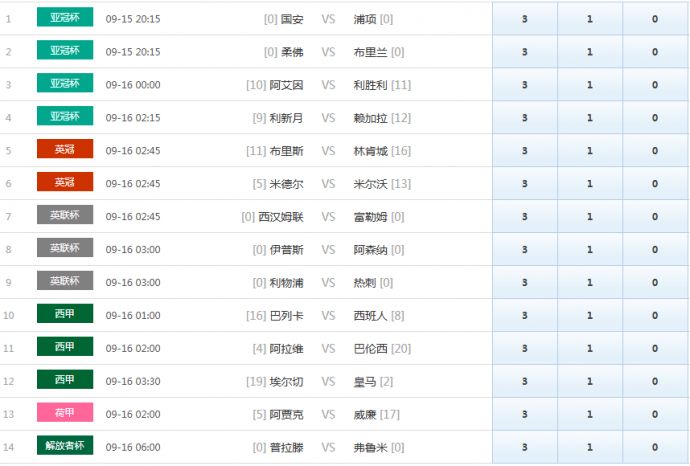Select 1 for 利新月 vs 赖加拉
This screenshot has width=690, height=466.
(590, 117)
